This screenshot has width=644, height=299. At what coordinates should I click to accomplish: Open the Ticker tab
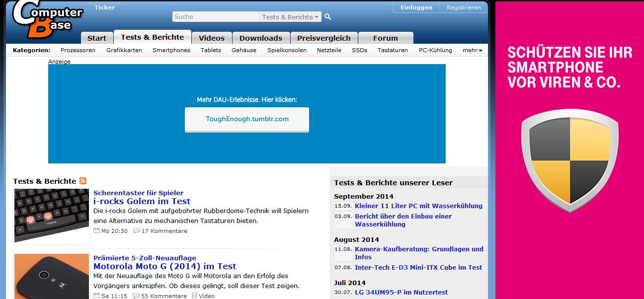click(104, 7)
